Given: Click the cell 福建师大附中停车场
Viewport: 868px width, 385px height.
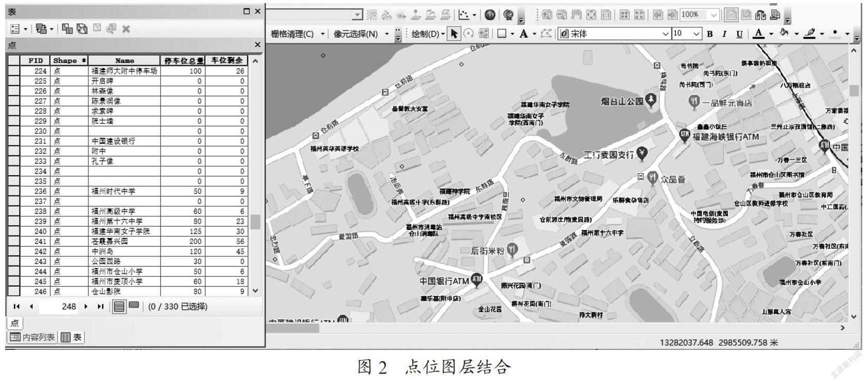Looking at the screenshot, I should [125, 71].
